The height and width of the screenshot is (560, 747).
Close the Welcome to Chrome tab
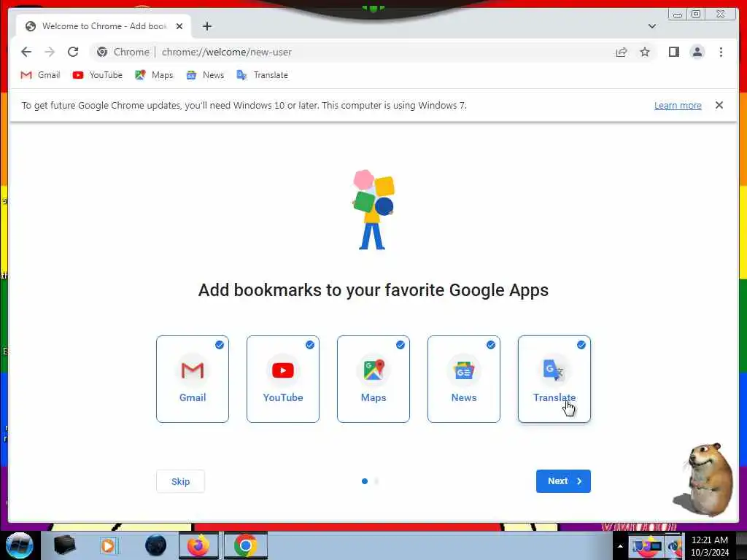(x=179, y=26)
